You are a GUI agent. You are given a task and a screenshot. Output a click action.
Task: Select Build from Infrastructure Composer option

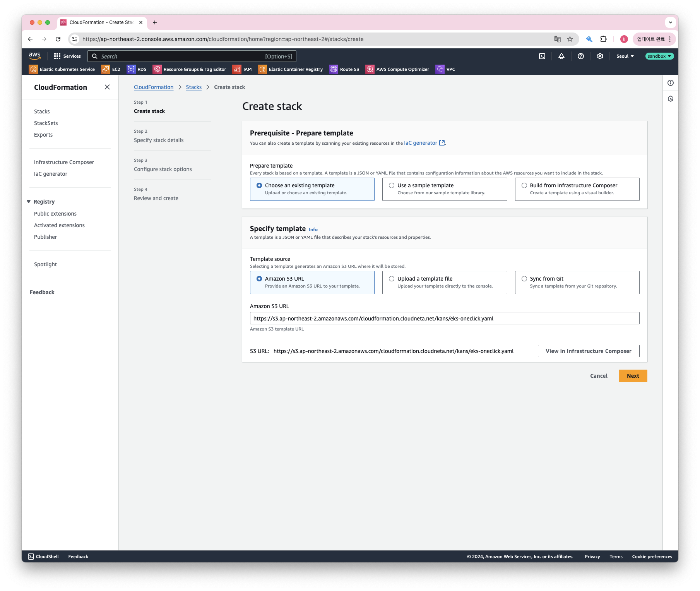(577, 189)
